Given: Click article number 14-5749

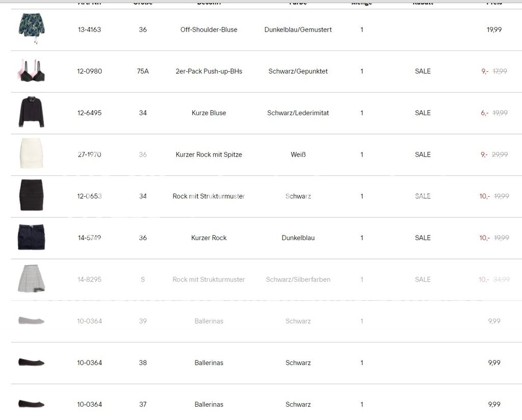Looking at the screenshot, I should (x=89, y=238).
